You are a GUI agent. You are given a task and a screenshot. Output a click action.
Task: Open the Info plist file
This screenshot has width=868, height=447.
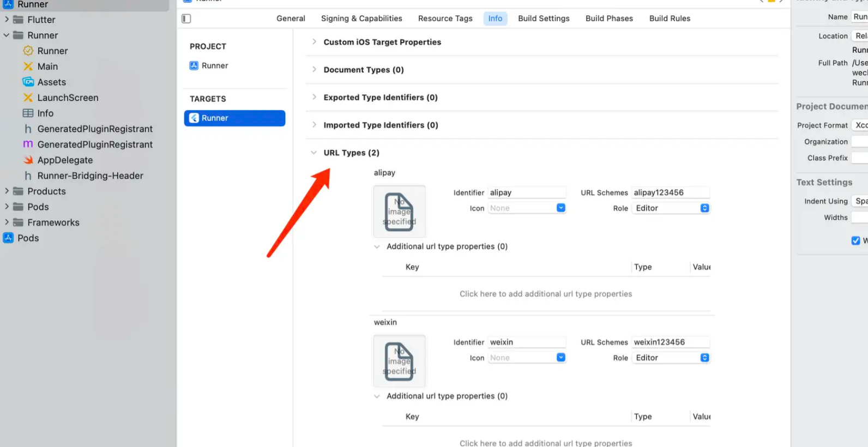coord(45,113)
